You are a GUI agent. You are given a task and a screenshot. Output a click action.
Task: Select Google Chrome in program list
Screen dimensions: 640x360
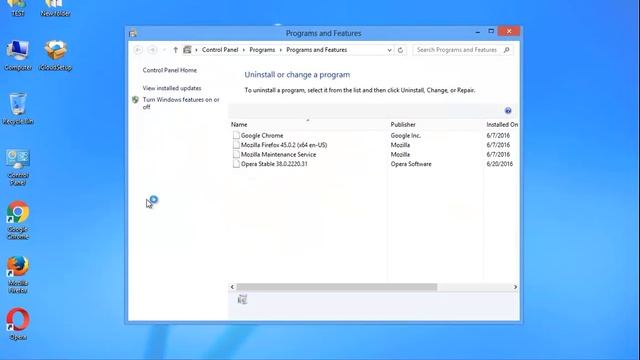point(262,135)
